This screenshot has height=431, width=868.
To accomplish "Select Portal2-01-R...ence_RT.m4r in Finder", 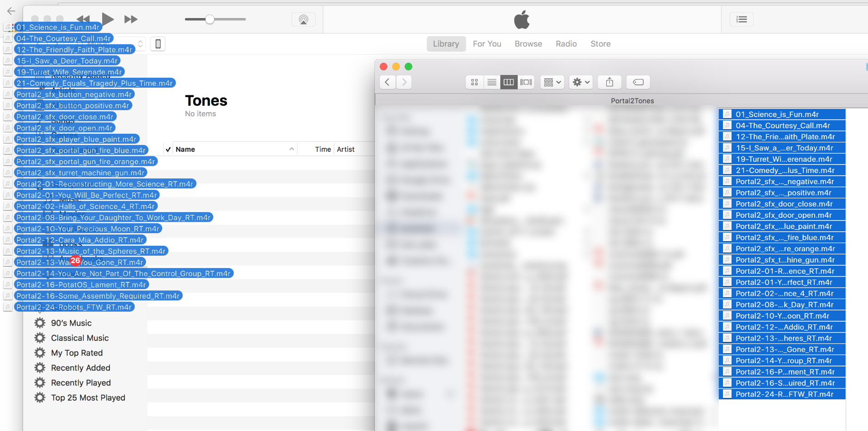I will click(x=782, y=271).
